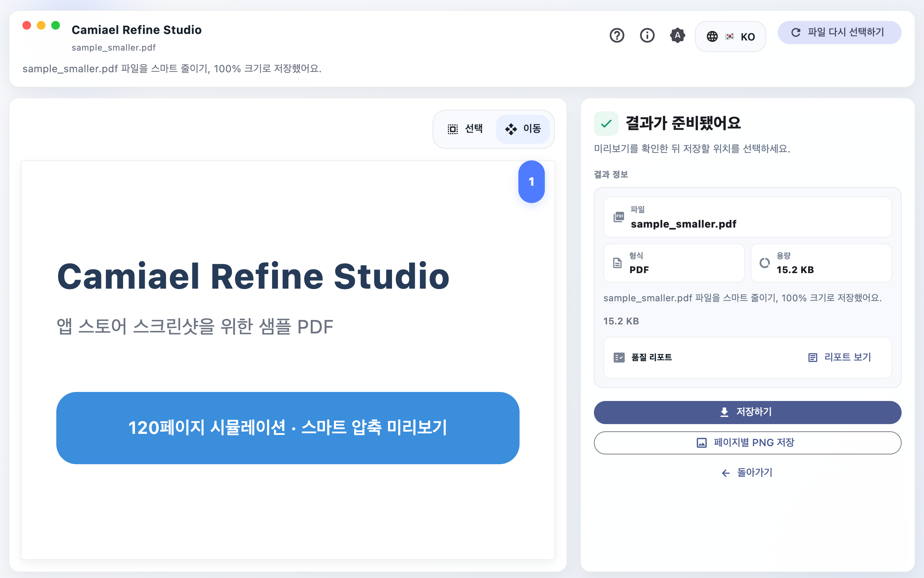The image size is (924, 578).
Task: Switch to 이동 mode
Action: (523, 129)
